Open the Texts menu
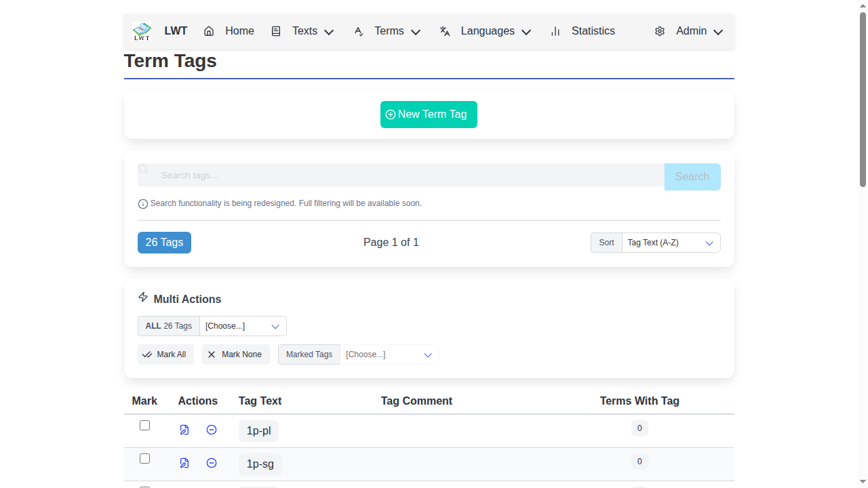The image size is (868, 488). pyautogui.click(x=303, y=31)
